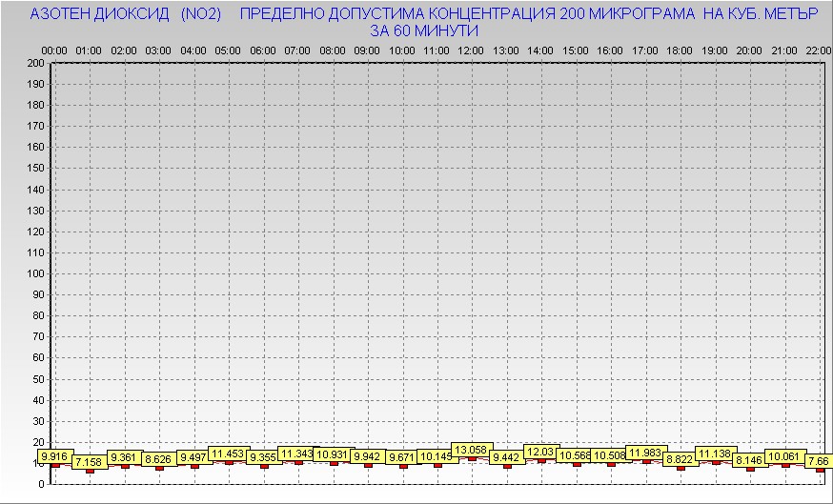Click the 200 value on the Y-axis

[x=36, y=63]
